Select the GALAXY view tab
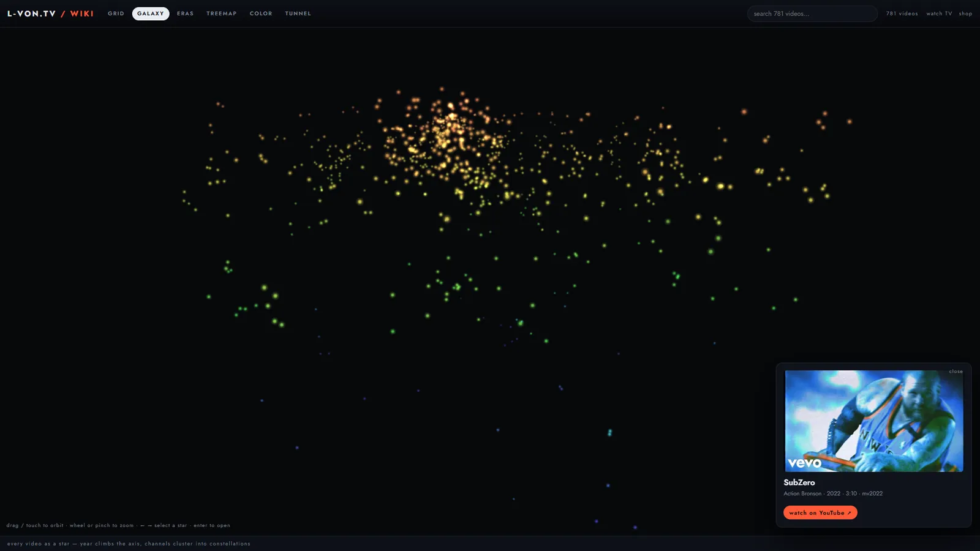The height and width of the screenshot is (551, 980). (151, 13)
